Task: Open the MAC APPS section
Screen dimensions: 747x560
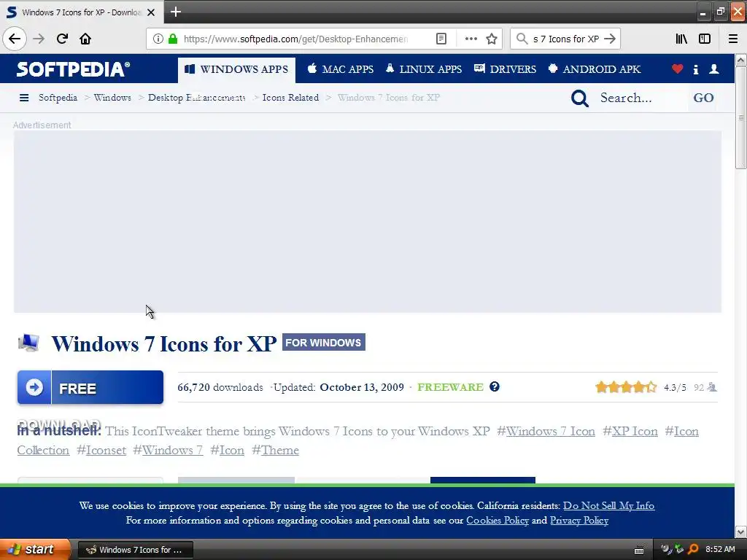Action: tap(340, 69)
